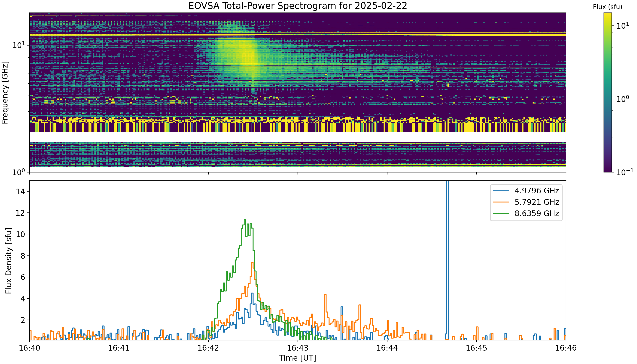Viewport: 637px width, 364px height.
Task: Click the blue legend line sample
Action: coord(501,191)
